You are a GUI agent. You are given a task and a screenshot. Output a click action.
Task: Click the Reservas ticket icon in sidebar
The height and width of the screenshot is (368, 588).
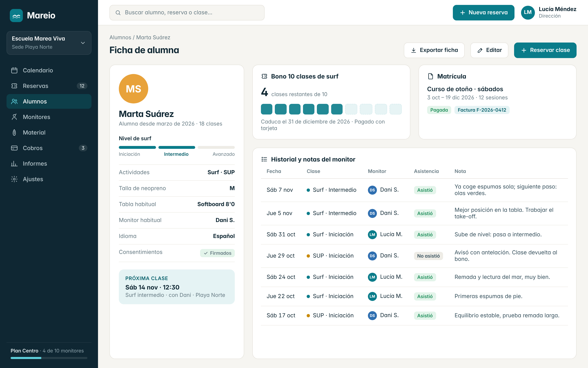pyautogui.click(x=14, y=86)
